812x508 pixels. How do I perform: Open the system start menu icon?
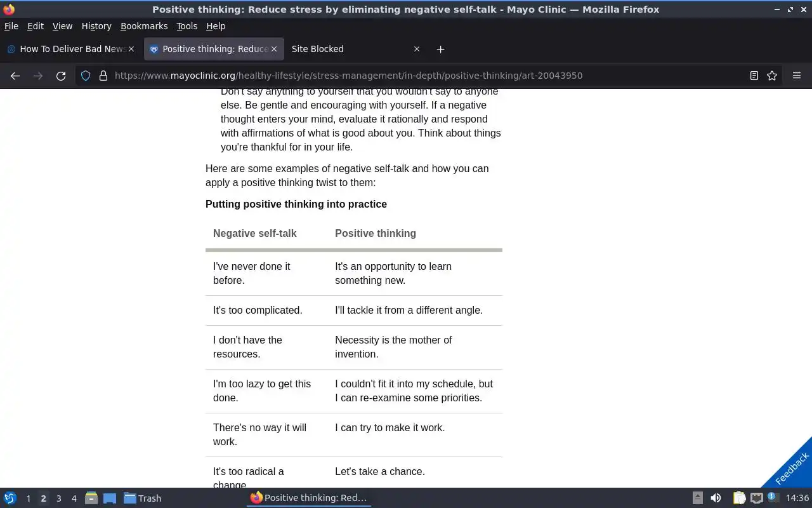coord(10,498)
